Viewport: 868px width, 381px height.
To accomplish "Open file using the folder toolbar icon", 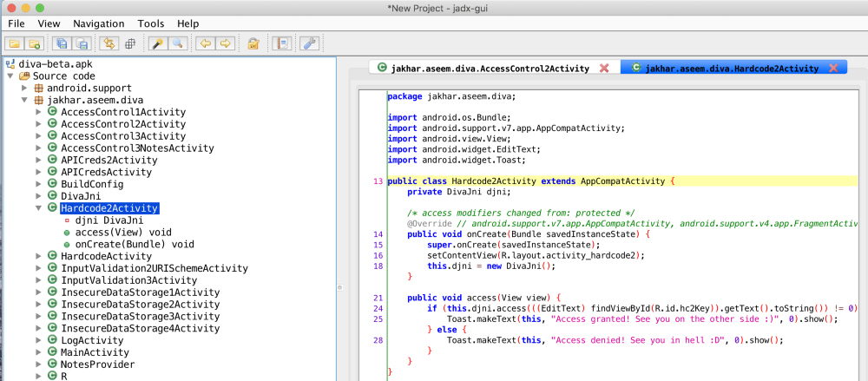I will click(x=15, y=43).
